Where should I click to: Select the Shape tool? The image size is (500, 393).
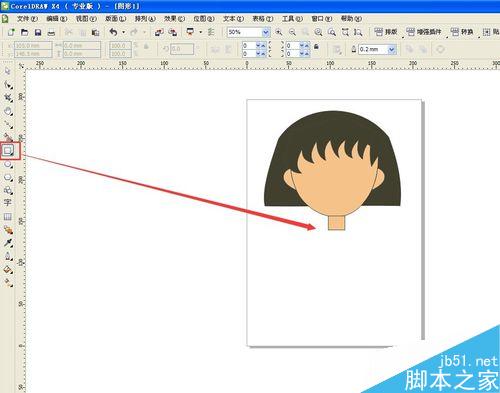tap(8, 85)
